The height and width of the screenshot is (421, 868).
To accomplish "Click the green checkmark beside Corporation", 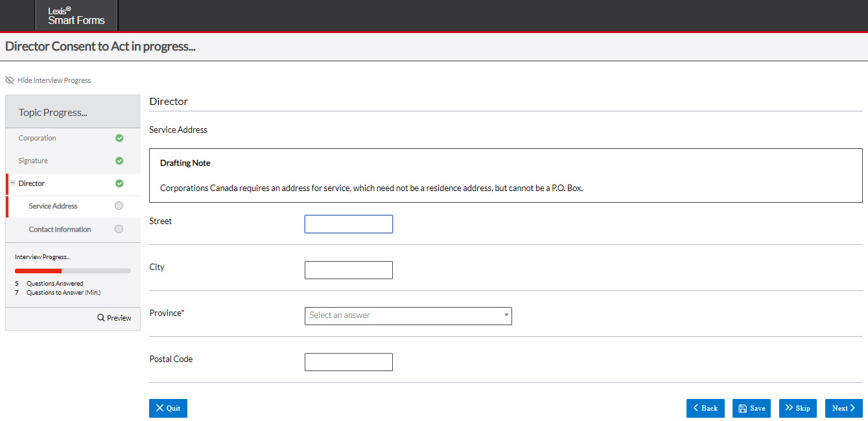I will (x=119, y=138).
